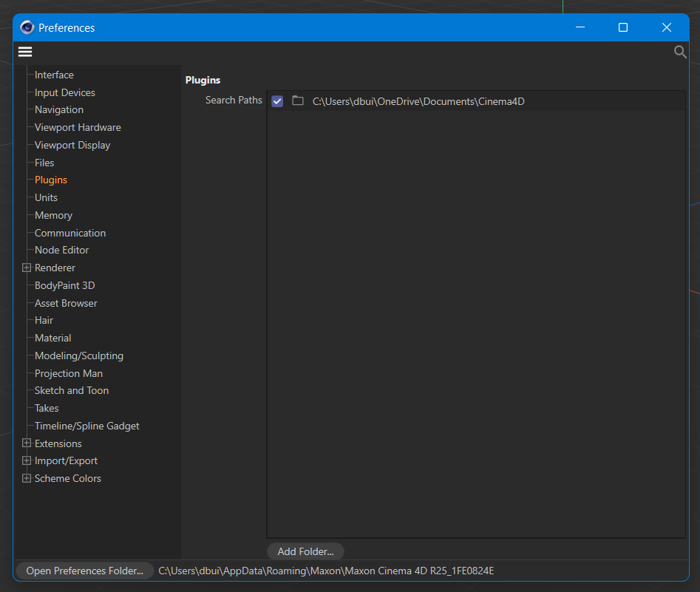Click the search magnifier icon
The width and height of the screenshot is (700, 592).
click(x=680, y=52)
